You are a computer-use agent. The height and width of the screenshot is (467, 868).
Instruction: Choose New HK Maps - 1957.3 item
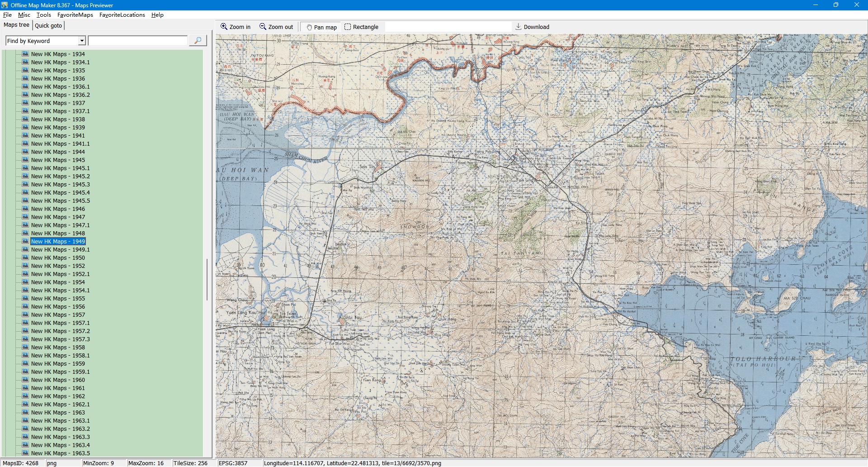[x=60, y=339]
